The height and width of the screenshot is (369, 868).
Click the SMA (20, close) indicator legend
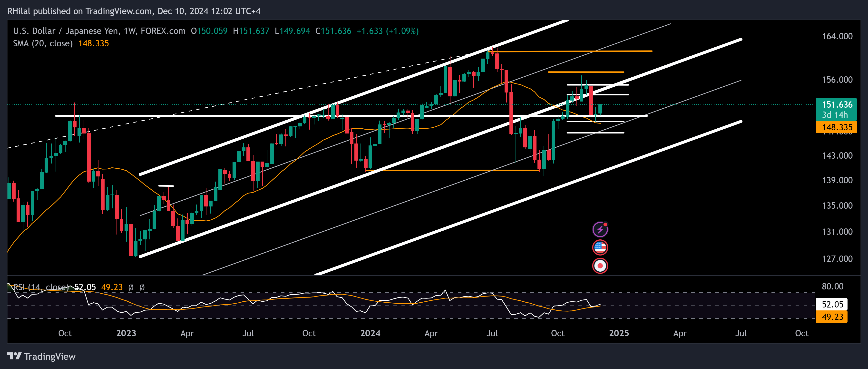tap(43, 43)
